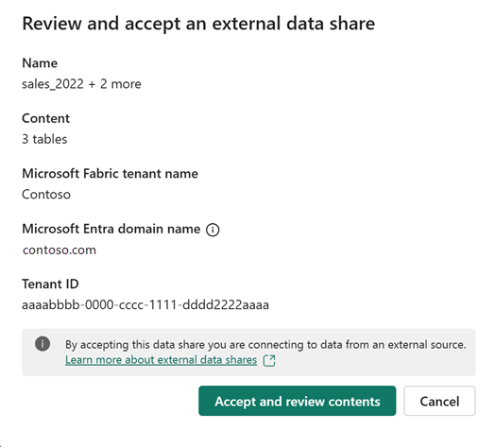Click the Tenant ID label
The height and width of the screenshot is (448, 495).
tap(50, 284)
